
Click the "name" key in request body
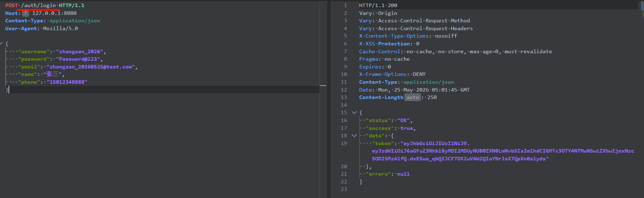(x=27, y=74)
